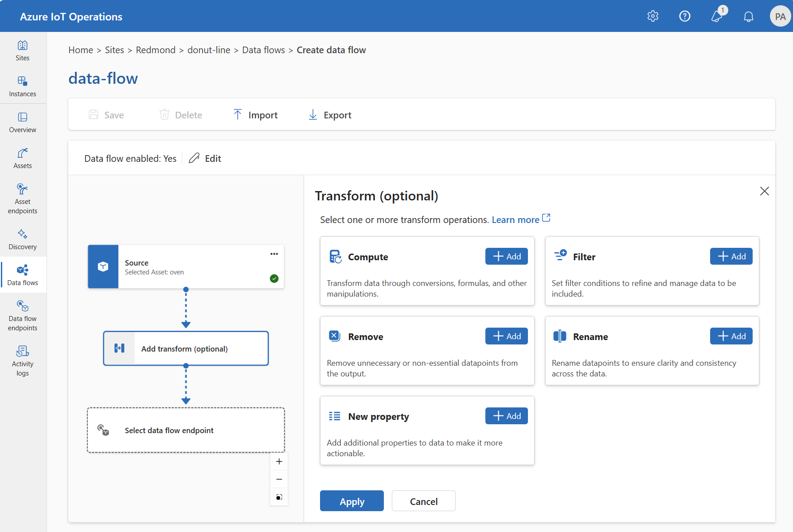793x532 pixels.
Task: Apply the transform settings
Action: click(352, 501)
